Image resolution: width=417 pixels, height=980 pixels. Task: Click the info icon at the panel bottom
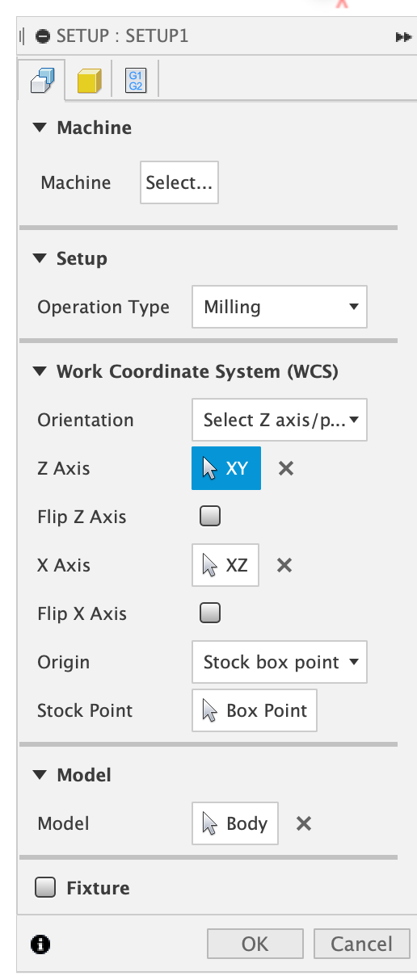click(39, 944)
